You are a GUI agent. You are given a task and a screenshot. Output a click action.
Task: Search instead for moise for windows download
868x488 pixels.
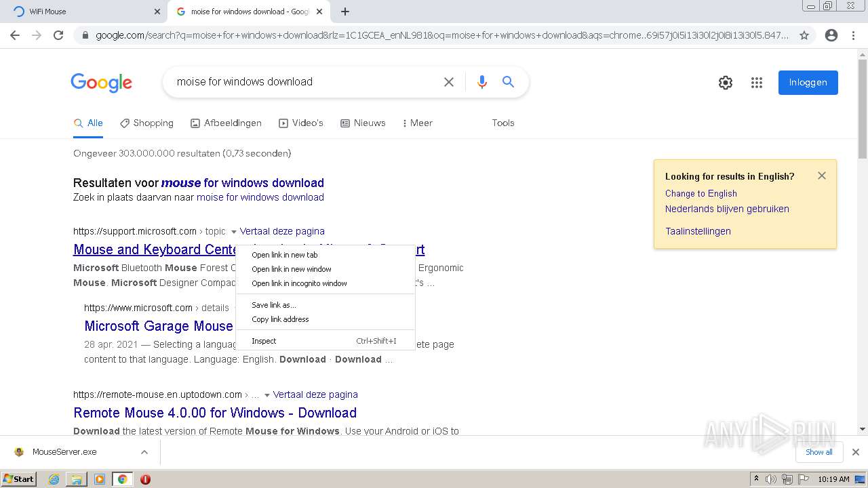coord(260,198)
